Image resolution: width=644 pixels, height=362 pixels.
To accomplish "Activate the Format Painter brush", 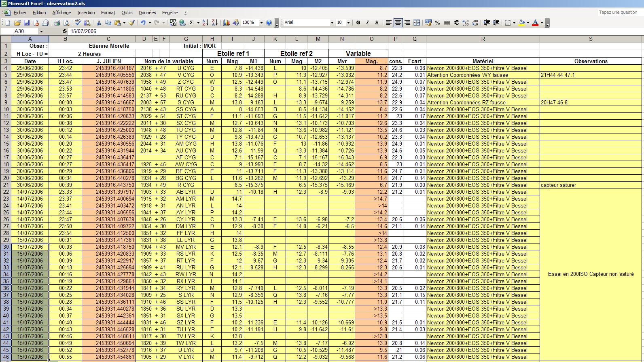I will (132, 23).
